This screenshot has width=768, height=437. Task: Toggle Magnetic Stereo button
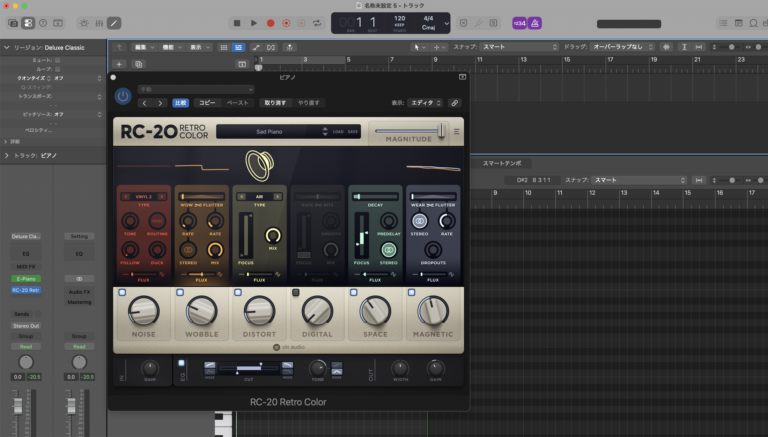coord(419,221)
